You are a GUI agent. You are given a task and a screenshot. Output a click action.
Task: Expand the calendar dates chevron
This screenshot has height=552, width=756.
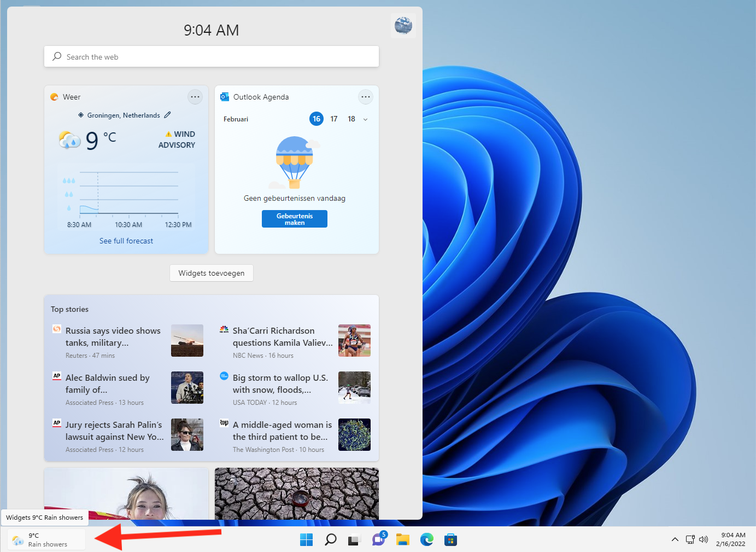click(365, 119)
